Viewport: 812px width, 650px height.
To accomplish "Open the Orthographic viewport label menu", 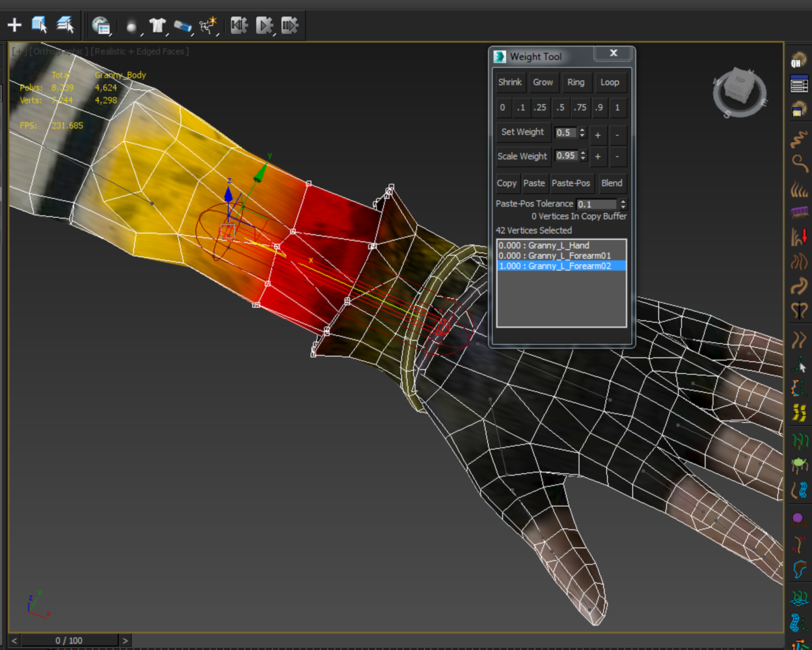I will coord(58,52).
